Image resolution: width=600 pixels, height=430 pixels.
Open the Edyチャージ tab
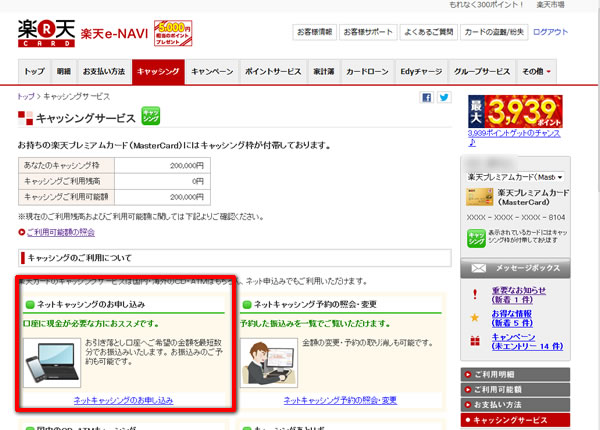coord(421,72)
